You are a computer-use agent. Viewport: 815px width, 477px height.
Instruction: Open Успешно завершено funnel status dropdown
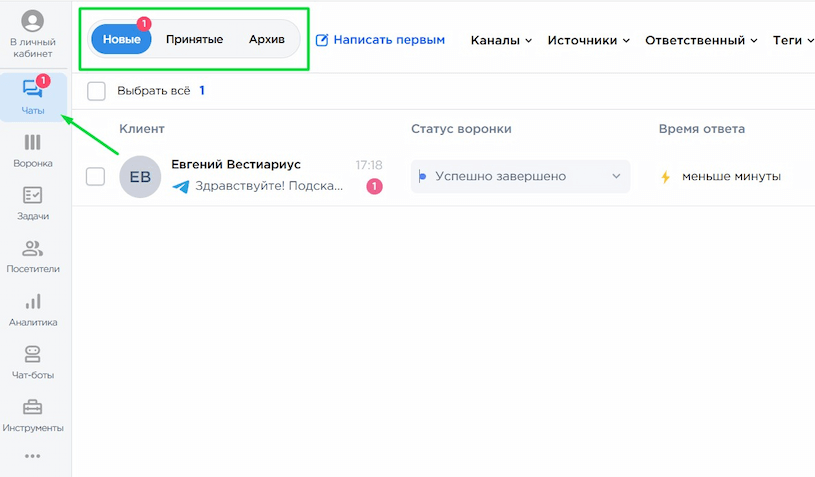520,177
